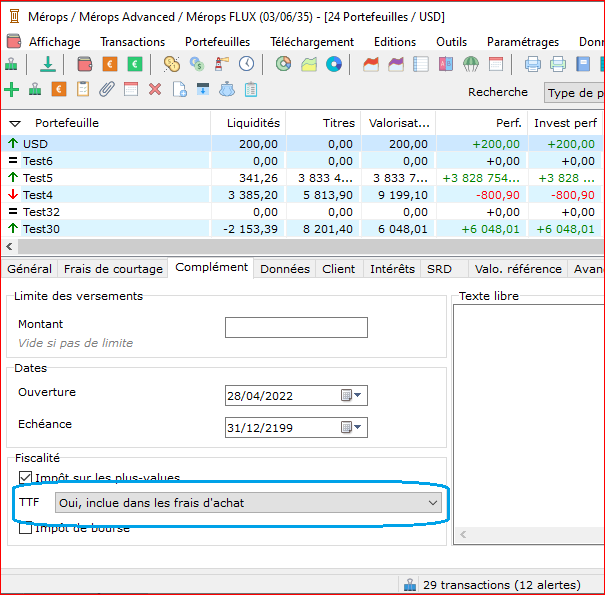Select the Test30 portfolio row
The width and height of the screenshot is (613, 595).
coord(301,228)
